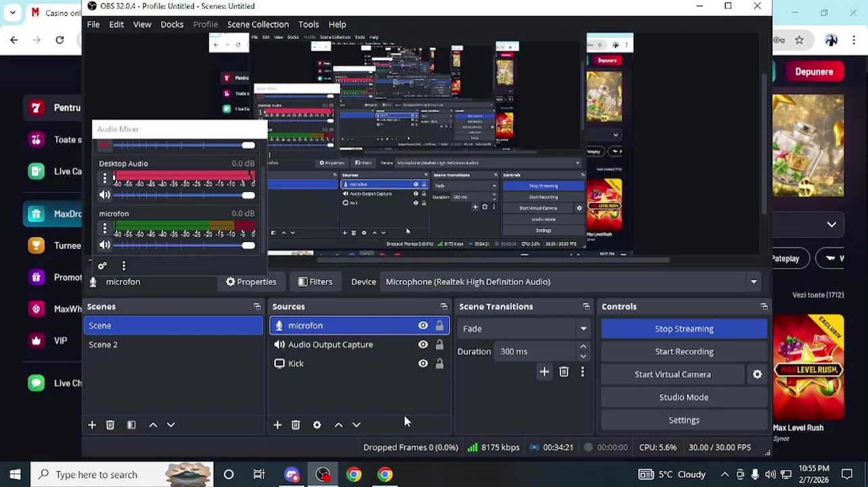Increase Duration with up stepper arrow

coord(583,347)
